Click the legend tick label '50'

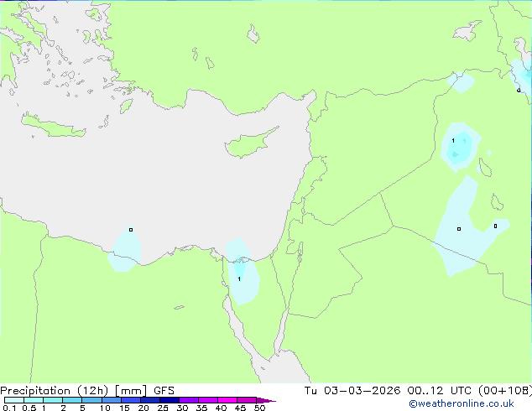[x=259, y=408]
